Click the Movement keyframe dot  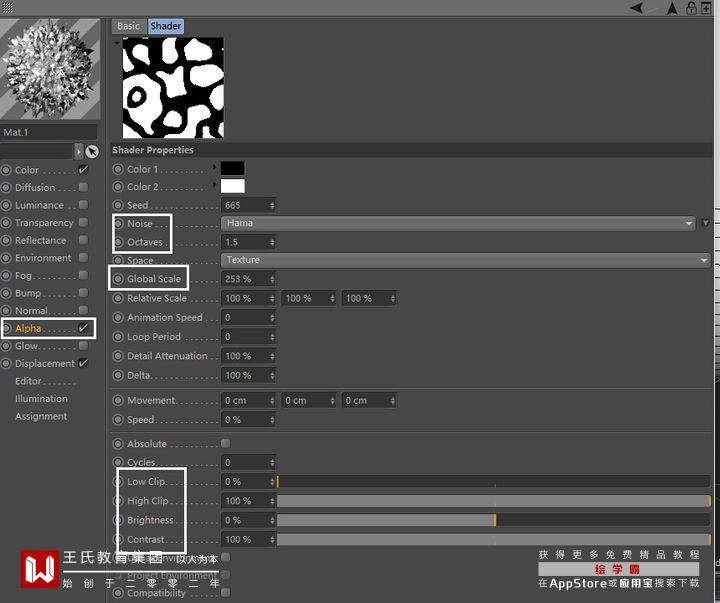tap(118, 400)
